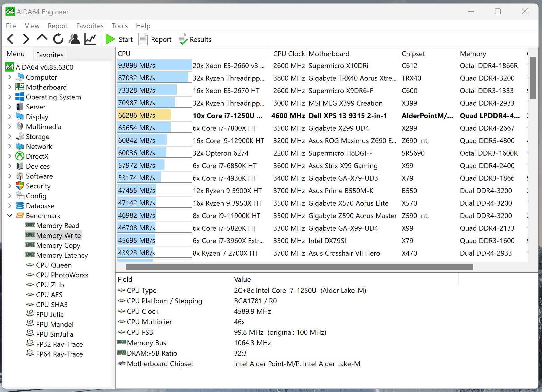Expand the Display tree node
The width and height of the screenshot is (542, 392).
coord(10,117)
